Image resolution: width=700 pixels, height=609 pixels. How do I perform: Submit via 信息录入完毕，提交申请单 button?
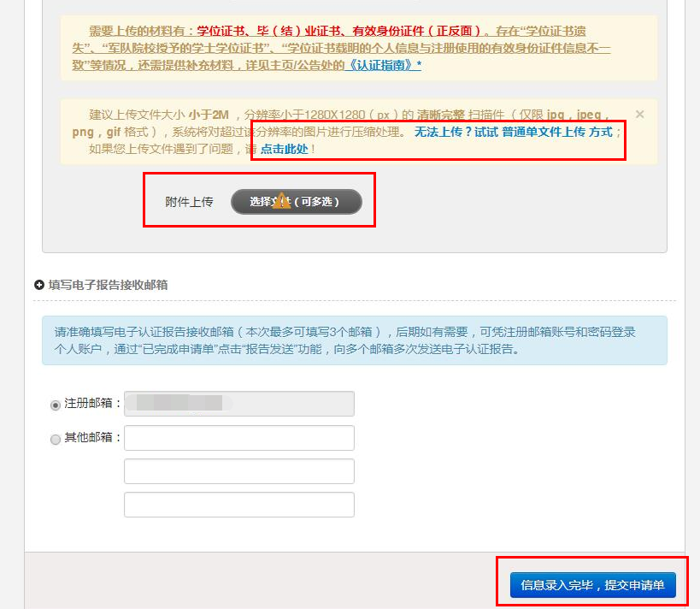pyautogui.click(x=593, y=585)
